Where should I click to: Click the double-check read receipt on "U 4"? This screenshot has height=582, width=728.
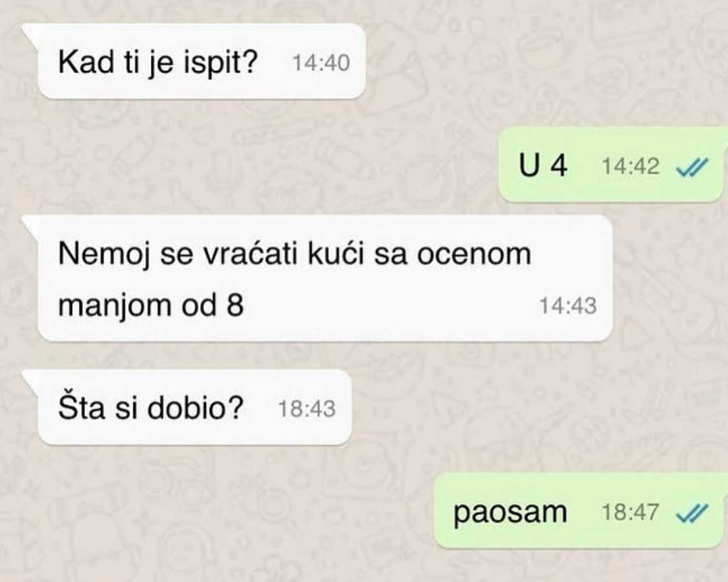pos(692,167)
